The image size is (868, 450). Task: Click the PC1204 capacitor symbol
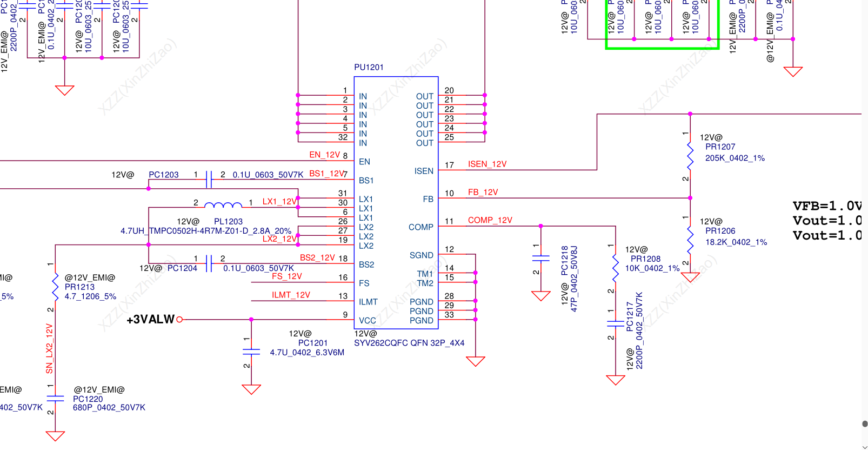click(209, 263)
